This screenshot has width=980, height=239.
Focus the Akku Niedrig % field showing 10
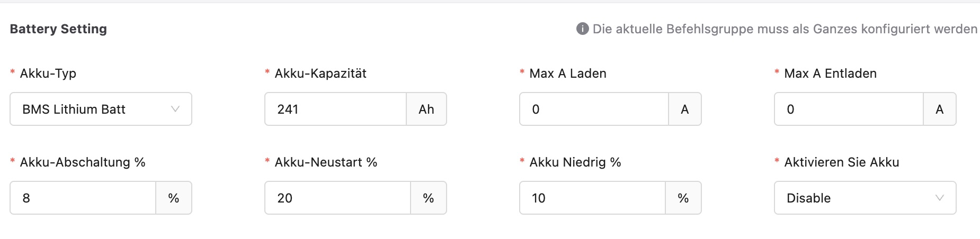coord(592,198)
